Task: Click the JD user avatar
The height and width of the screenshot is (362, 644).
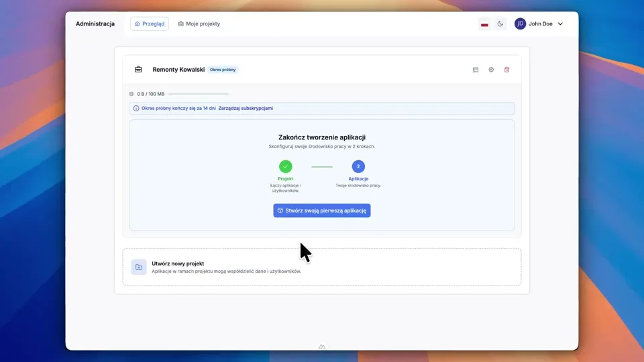Action: (520, 23)
